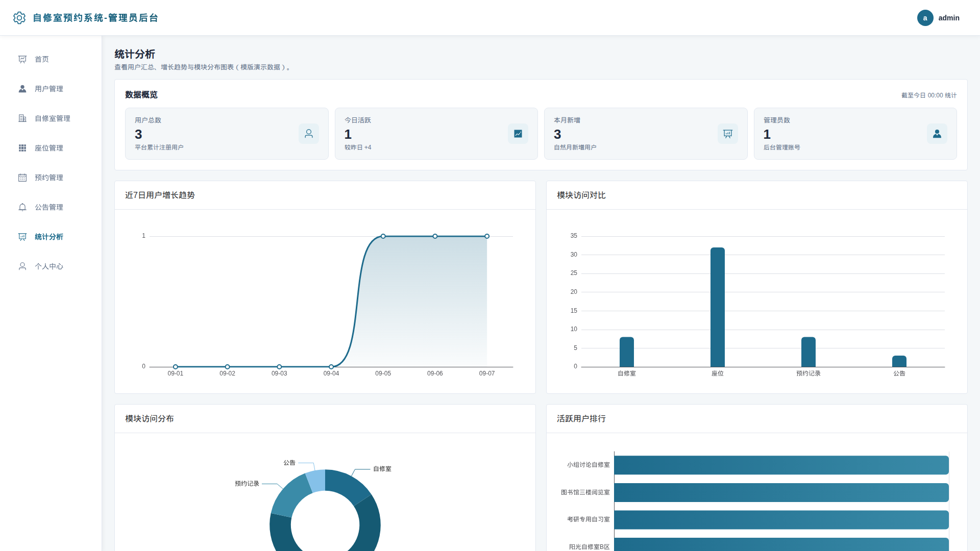Image resolution: width=980 pixels, height=551 pixels.
Task: Click the tall 座位 bar in the bar chart
Action: coord(718,307)
